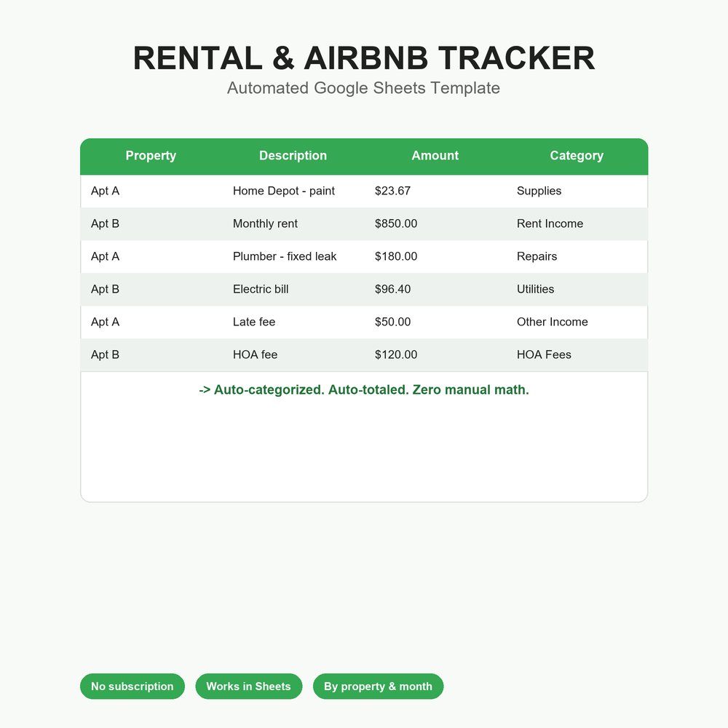Screen dimensions: 728x728
Task: Select the Monthly rent description cell
Action: point(265,223)
